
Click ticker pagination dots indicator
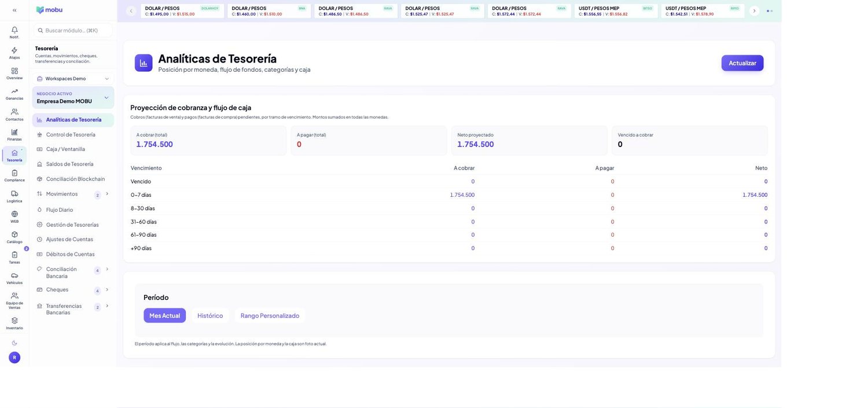pos(770,11)
